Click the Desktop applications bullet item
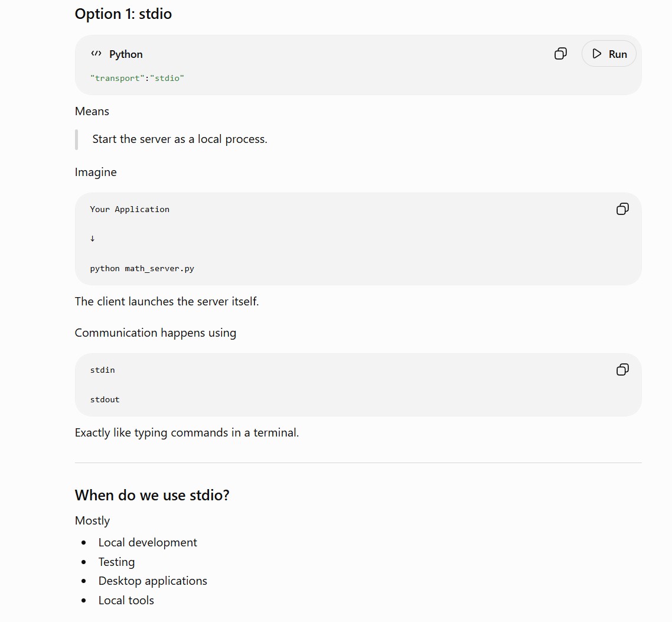This screenshot has height=622, width=672. 152,581
